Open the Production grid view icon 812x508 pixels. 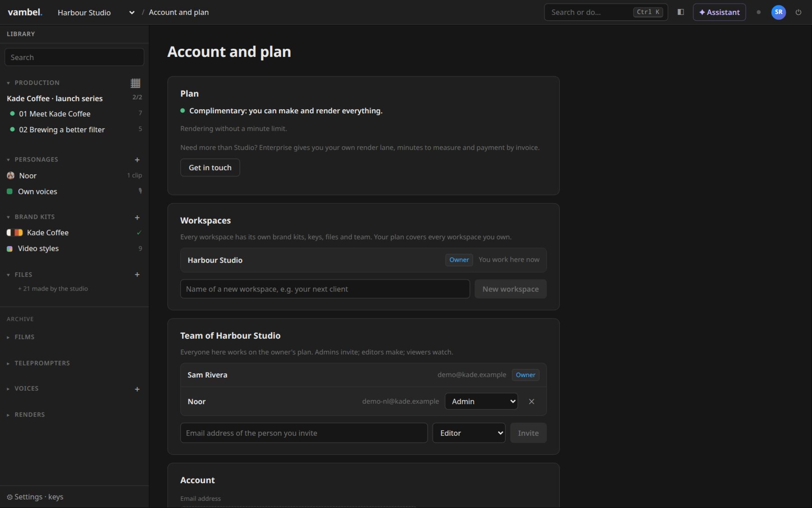coord(135,83)
